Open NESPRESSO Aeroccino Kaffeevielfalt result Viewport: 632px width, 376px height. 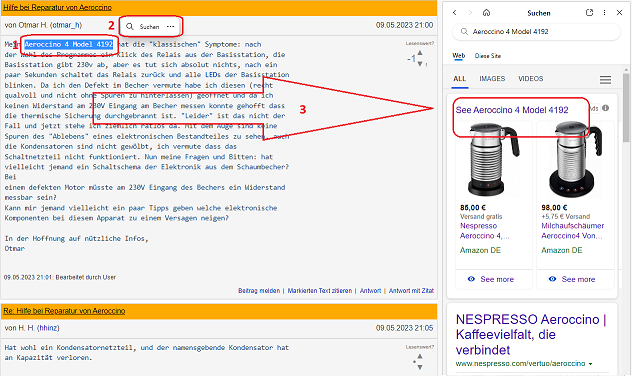point(531,334)
